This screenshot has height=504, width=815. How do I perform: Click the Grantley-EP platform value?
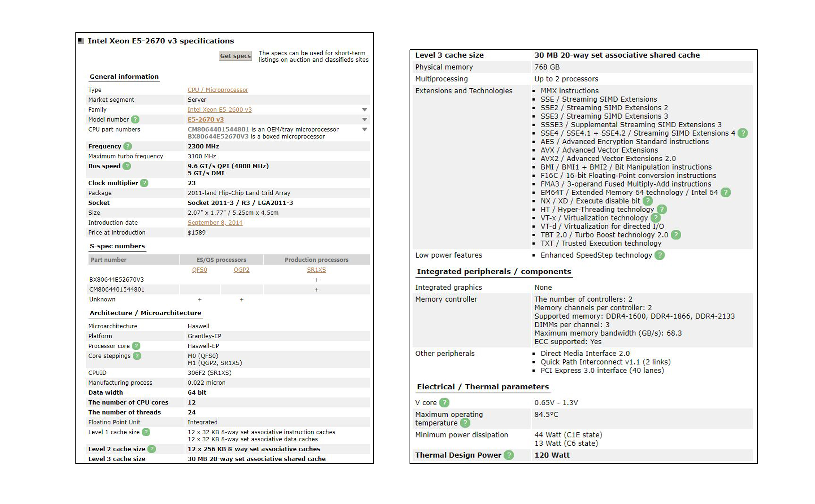204,336
